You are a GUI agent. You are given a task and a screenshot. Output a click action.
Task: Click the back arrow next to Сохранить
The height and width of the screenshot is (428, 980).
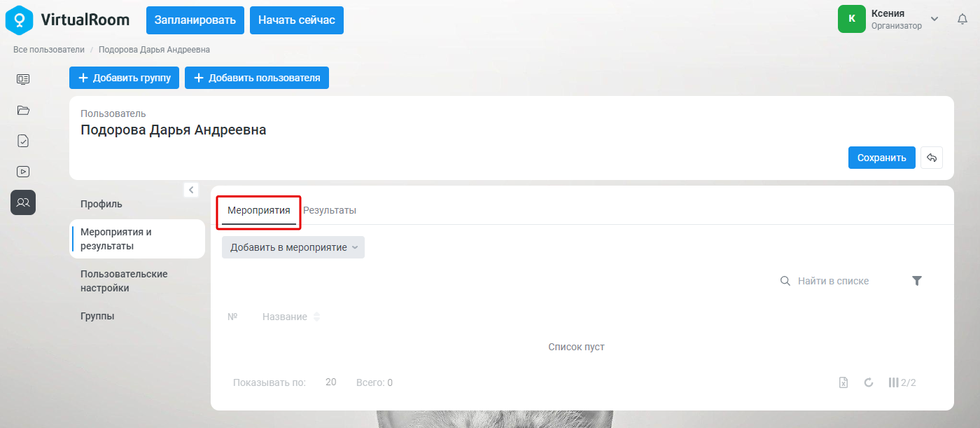click(932, 158)
